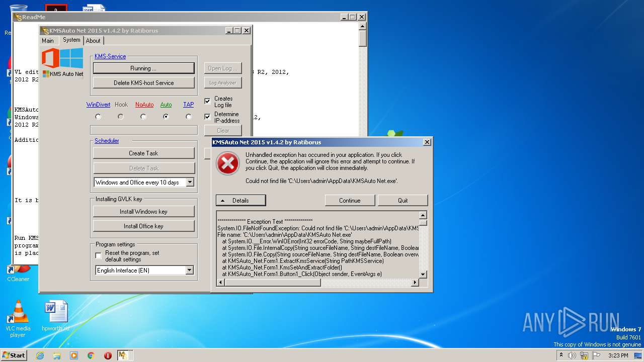Click the network tray icon
This screenshot has width=644, height=362.
pos(584,355)
